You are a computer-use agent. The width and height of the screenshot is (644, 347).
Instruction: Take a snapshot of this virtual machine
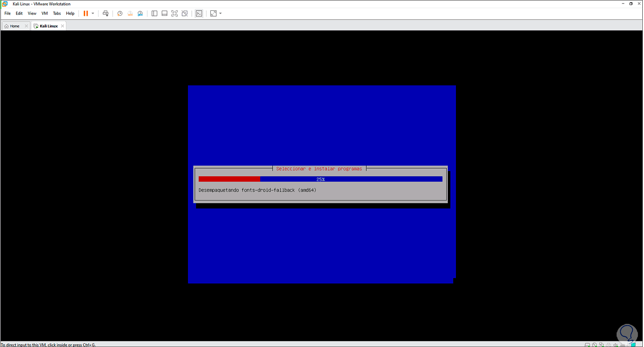coord(120,13)
